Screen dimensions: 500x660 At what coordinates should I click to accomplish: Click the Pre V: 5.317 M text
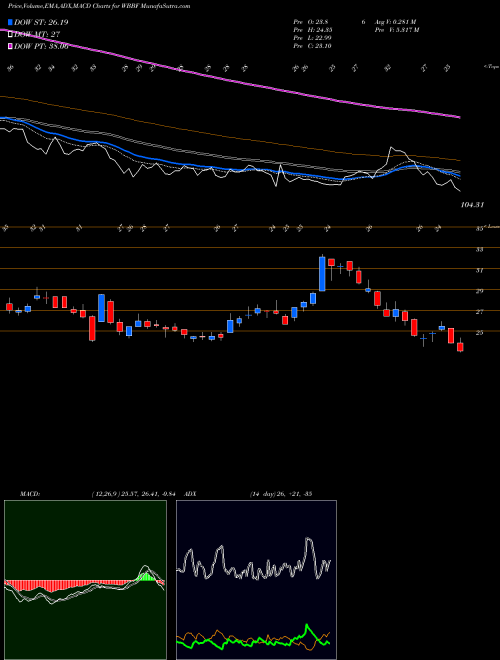(396, 30)
